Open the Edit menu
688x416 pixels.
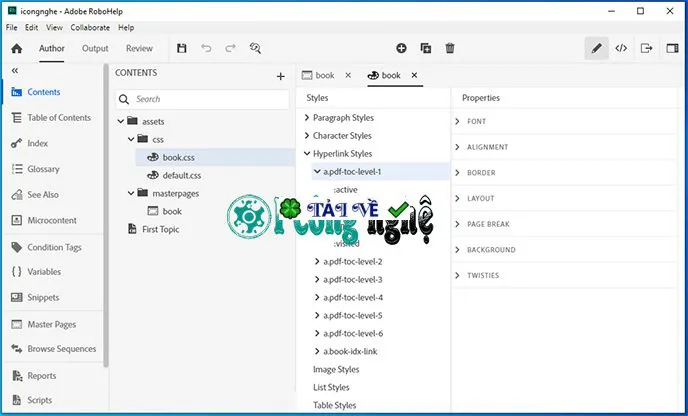point(31,28)
